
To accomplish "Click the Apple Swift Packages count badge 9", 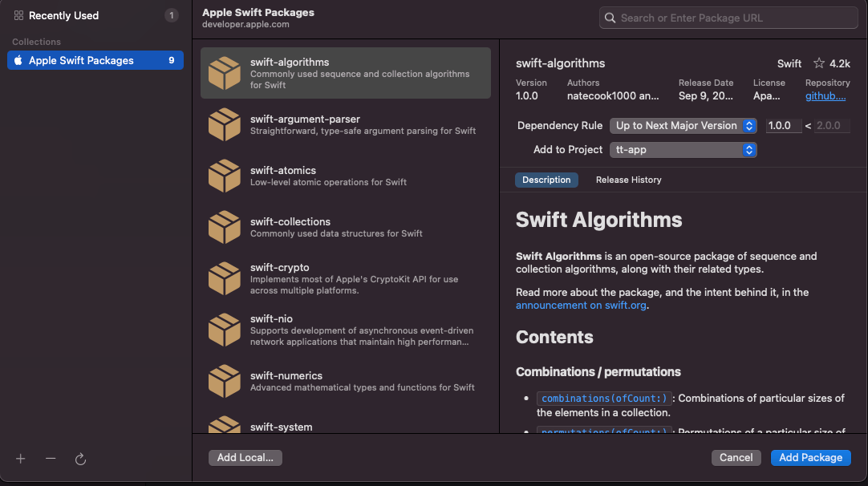I will coord(171,60).
